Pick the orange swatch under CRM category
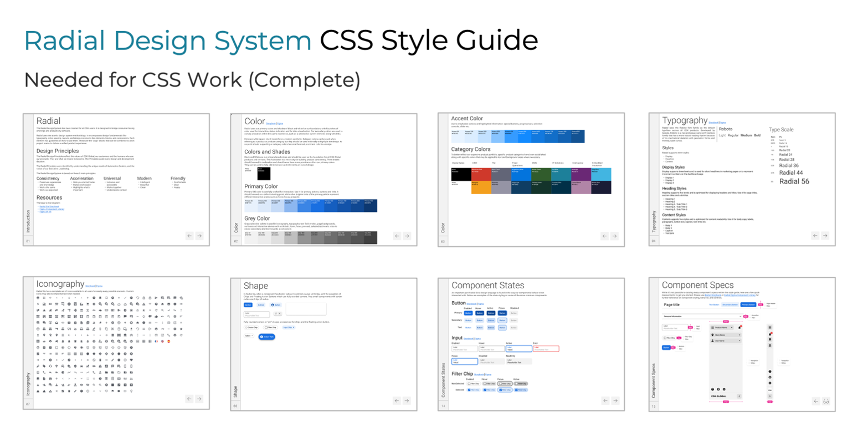The width and height of the screenshot is (868, 432). coord(480,187)
